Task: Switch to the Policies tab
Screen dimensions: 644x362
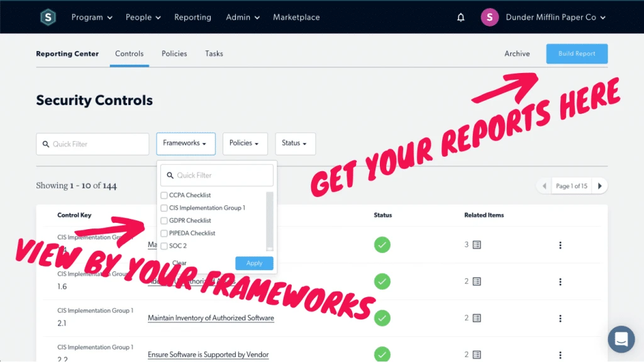Action: coord(174,54)
